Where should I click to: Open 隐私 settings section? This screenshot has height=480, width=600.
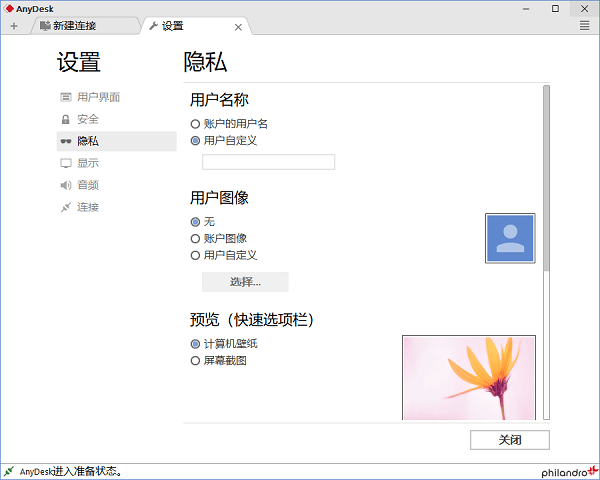pyautogui.click(x=116, y=141)
